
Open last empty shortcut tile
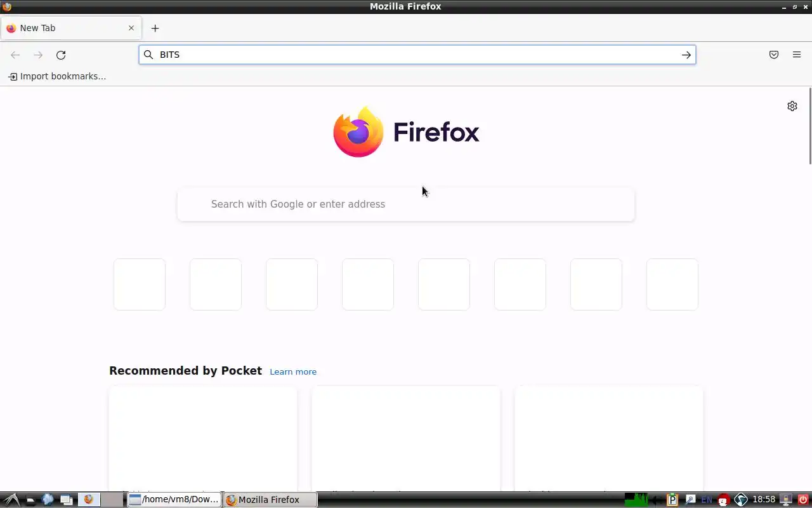point(672,284)
